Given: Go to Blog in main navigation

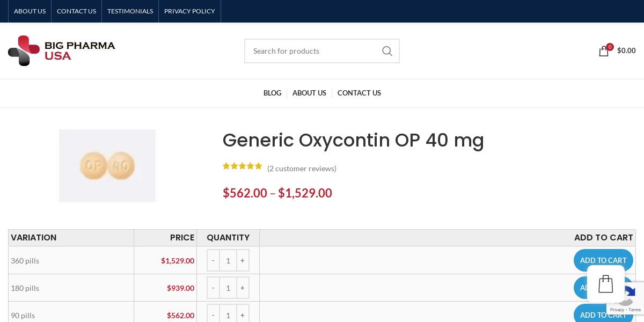Looking at the screenshot, I should pyautogui.click(x=272, y=93).
